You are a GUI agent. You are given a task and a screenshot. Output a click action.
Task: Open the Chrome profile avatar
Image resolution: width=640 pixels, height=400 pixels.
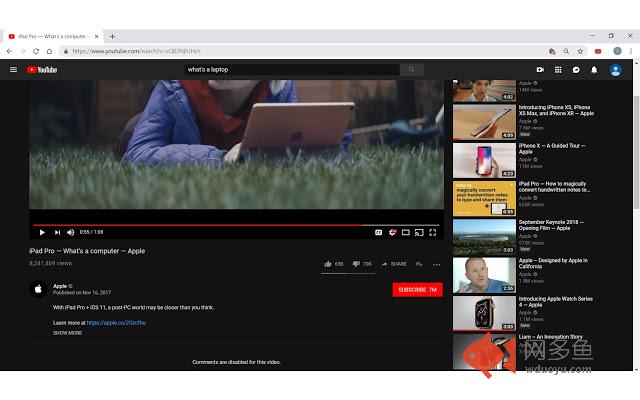click(617, 51)
